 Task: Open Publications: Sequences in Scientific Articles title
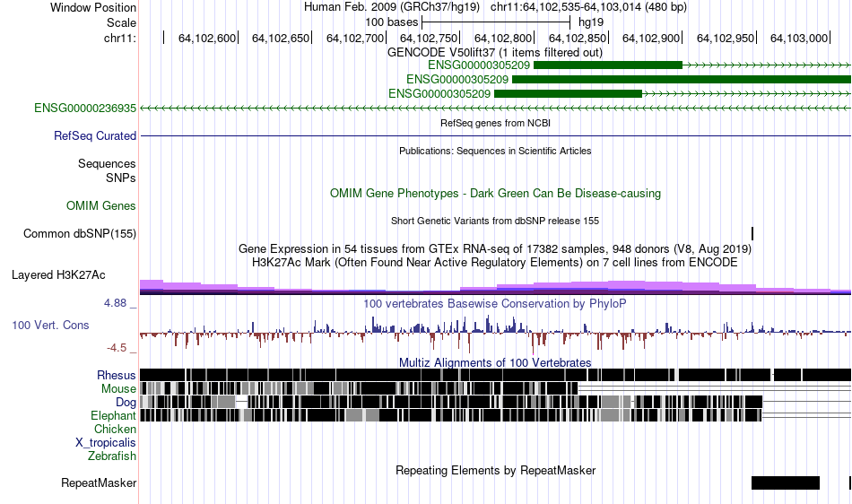pos(495,151)
